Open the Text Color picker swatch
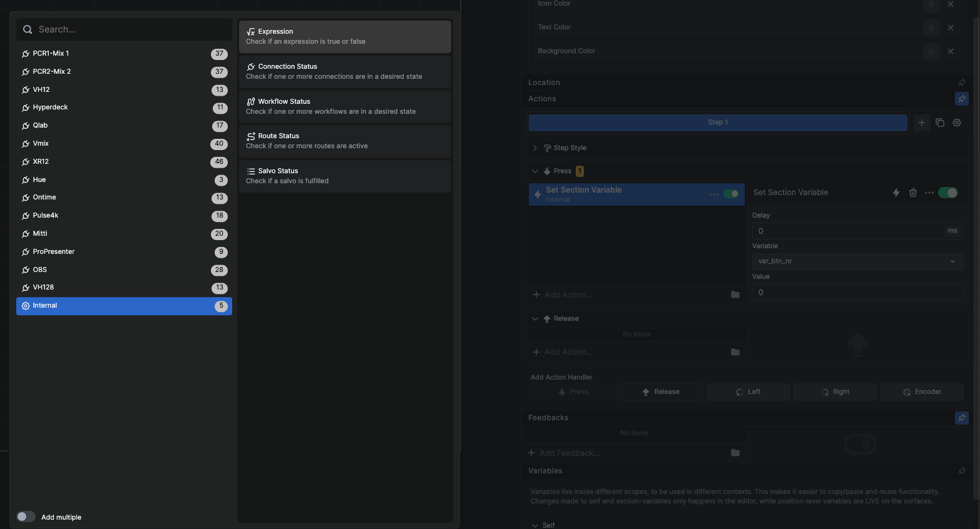Screen dimensions: 980x529 tap(931, 28)
